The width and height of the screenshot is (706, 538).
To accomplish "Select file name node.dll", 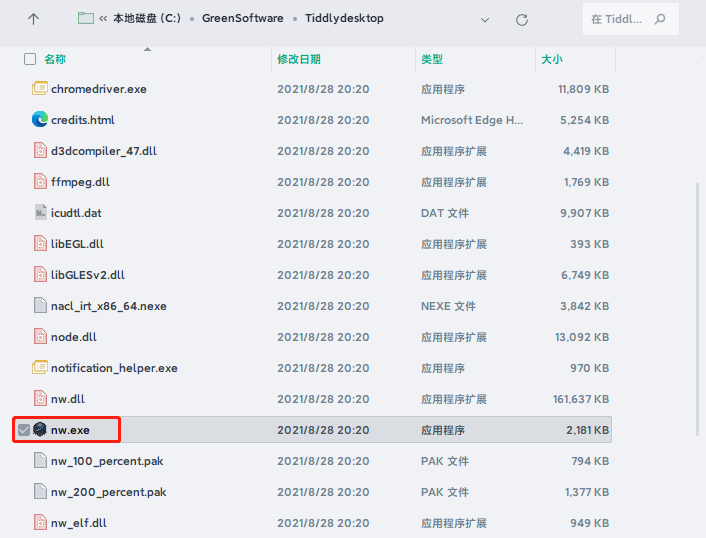I will (74, 337).
